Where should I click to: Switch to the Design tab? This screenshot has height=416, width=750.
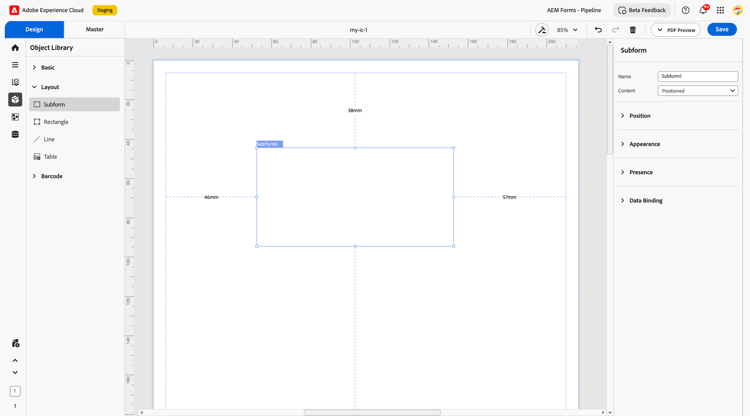coord(34,29)
